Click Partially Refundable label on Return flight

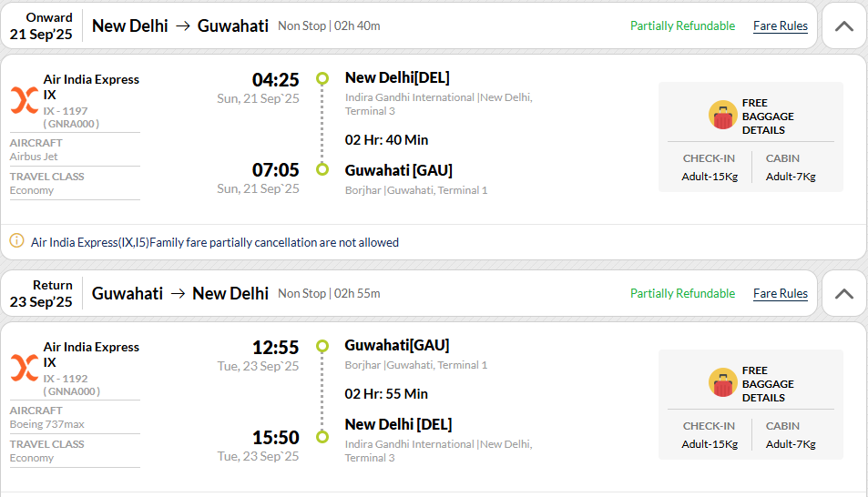pos(682,294)
